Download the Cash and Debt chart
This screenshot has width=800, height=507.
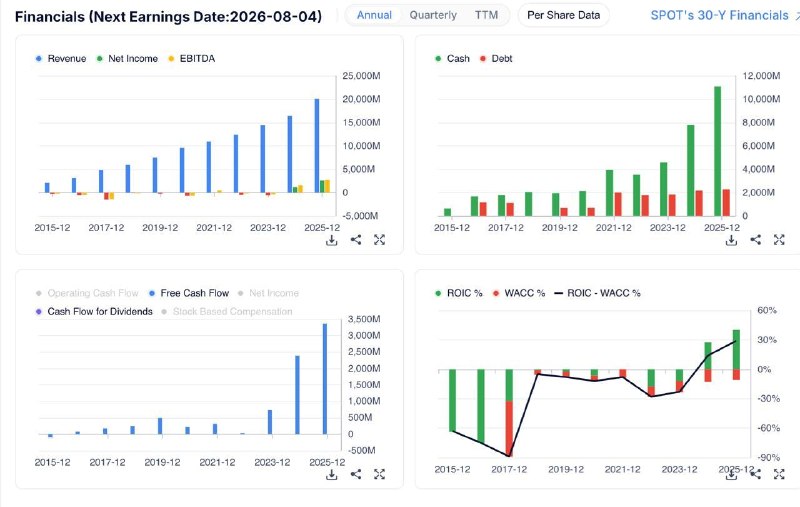coord(731,240)
